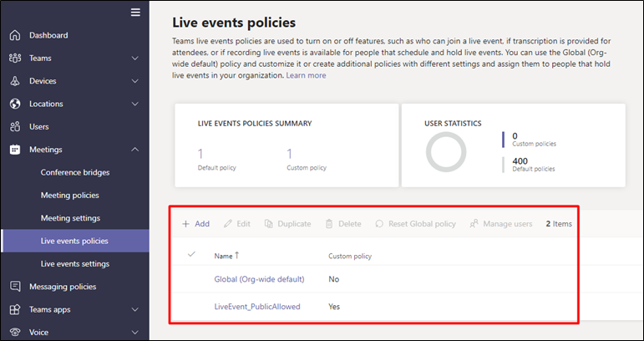Click the Dashboard home icon
This screenshot has width=644, height=341.
click(x=15, y=35)
